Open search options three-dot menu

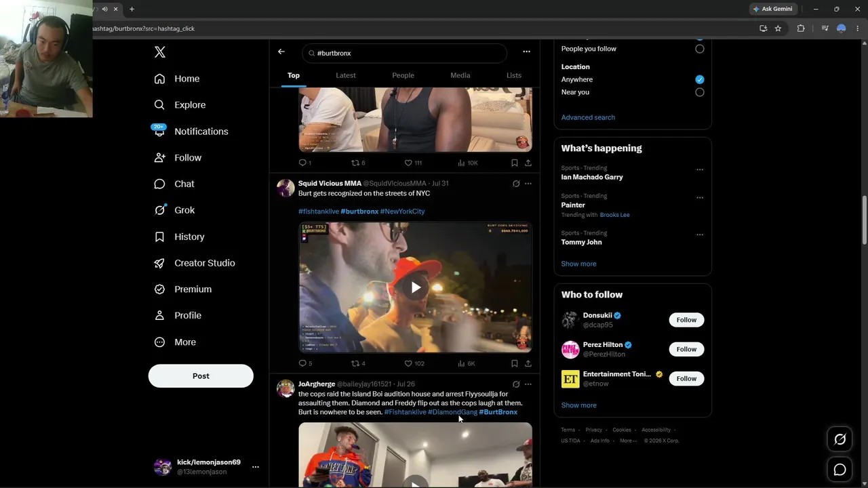(x=526, y=52)
